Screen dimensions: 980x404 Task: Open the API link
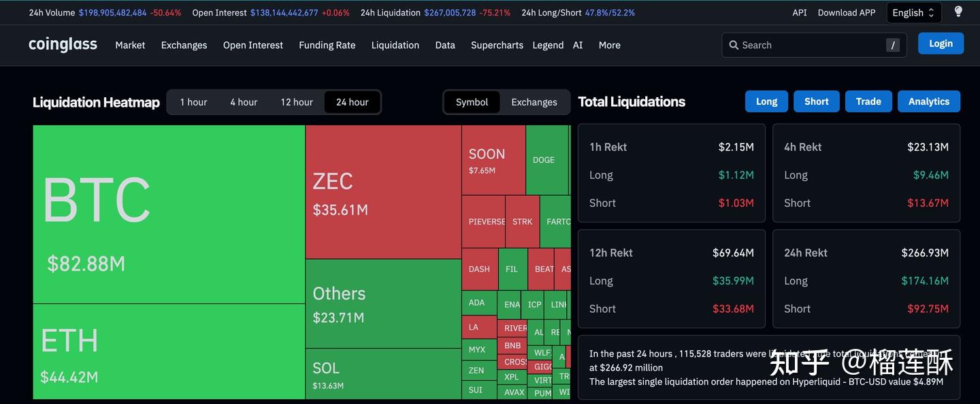tap(799, 12)
